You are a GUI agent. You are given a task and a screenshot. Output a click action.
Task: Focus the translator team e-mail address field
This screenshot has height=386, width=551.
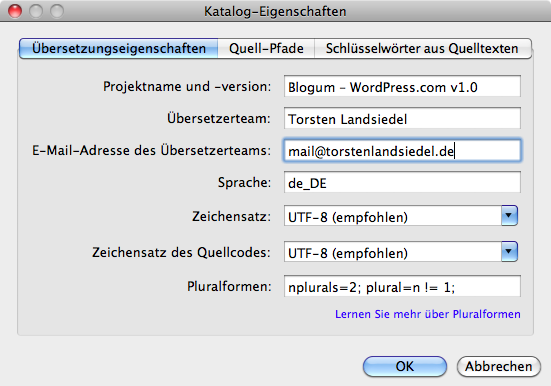(402, 151)
